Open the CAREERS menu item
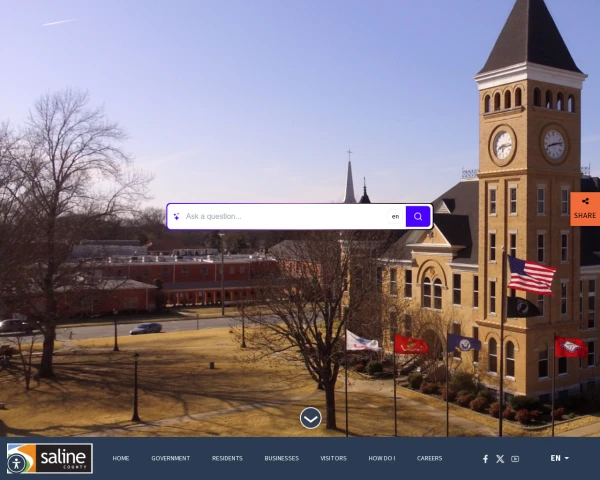The width and height of the screenshot is (600, 480). pos(430,458)
